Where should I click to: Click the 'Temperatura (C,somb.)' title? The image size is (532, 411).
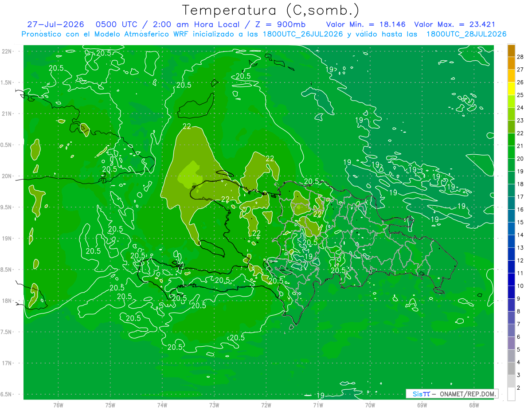[271, 10]
